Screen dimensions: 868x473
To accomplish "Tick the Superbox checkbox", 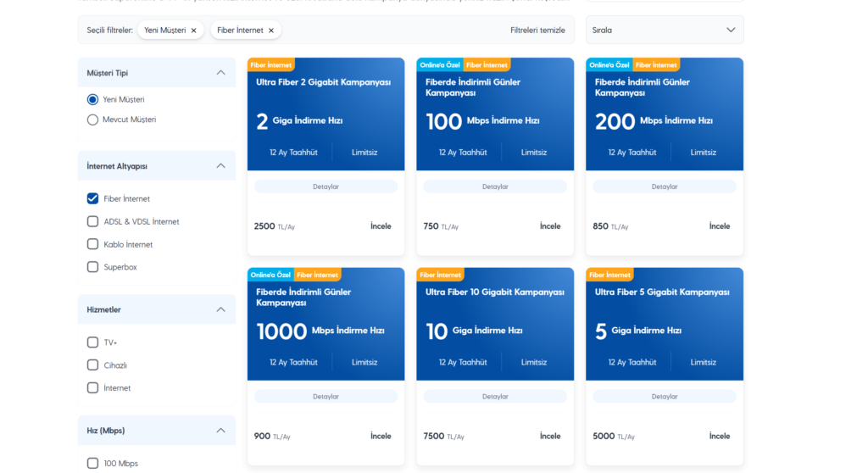I will [93, 267].
